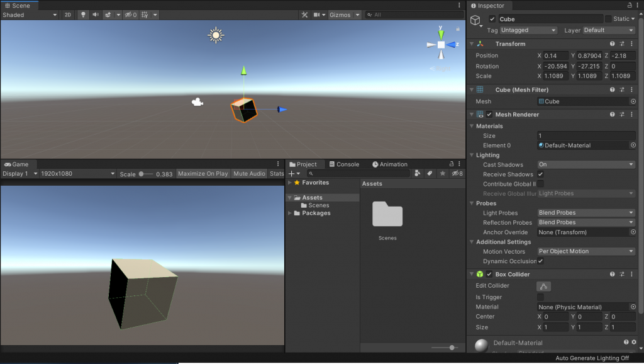
Task: Click the camera gizmo in Scene view
Action: click(x=197, y=101)
